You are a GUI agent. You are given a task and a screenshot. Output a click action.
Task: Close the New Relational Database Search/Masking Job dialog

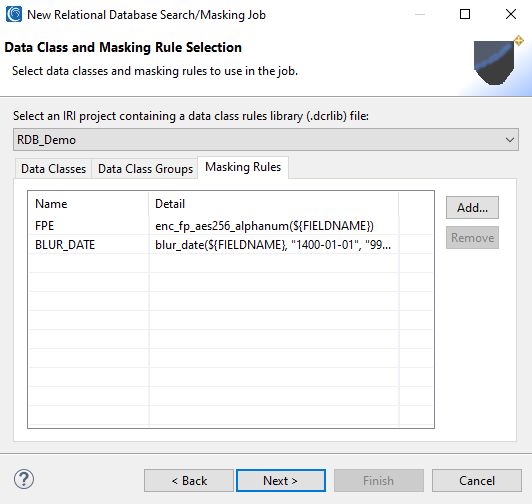511,14
